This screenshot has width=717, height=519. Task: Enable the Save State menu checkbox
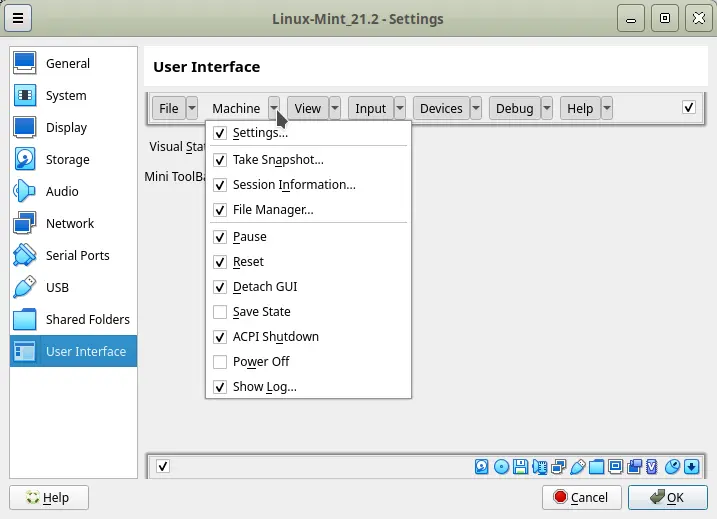(220, 312)
